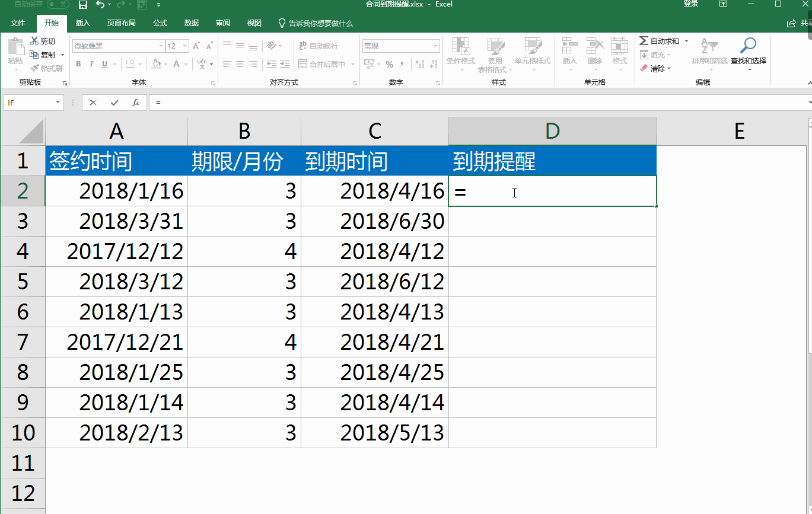The height and width of the screenshot is (514, 812).
Task: Click Merge & Center (合并后居中) button
Action: click(321, 64)
